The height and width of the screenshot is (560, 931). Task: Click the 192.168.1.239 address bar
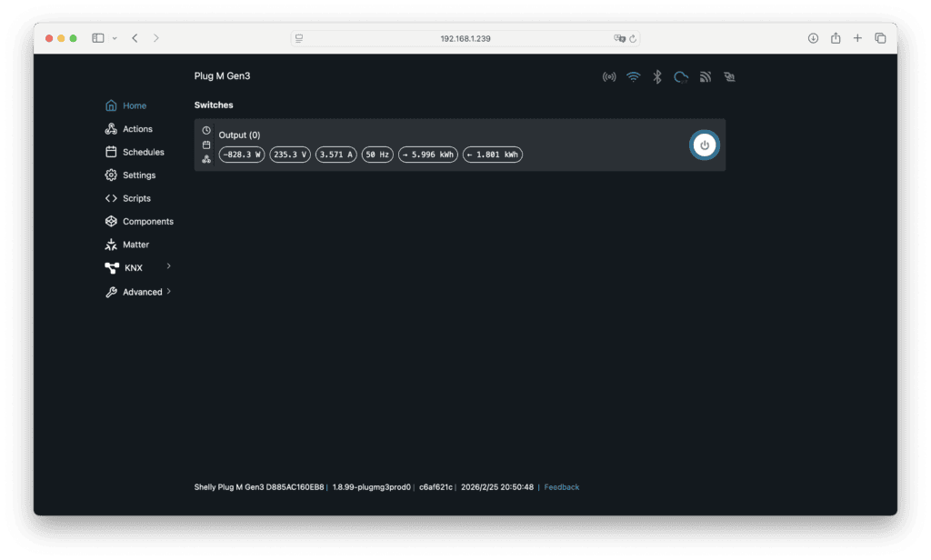[465, 38]
